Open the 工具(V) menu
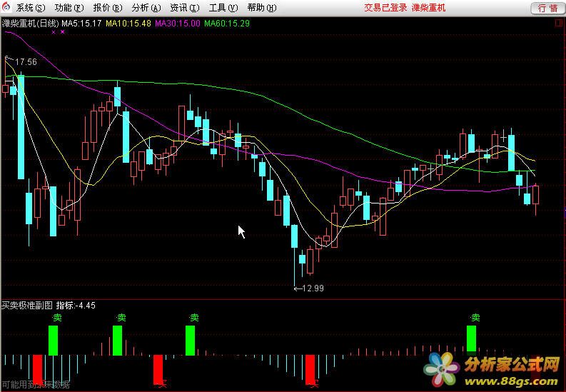This screenshot has height=392, width=566. pyautogui.click(x=223, y=8)
